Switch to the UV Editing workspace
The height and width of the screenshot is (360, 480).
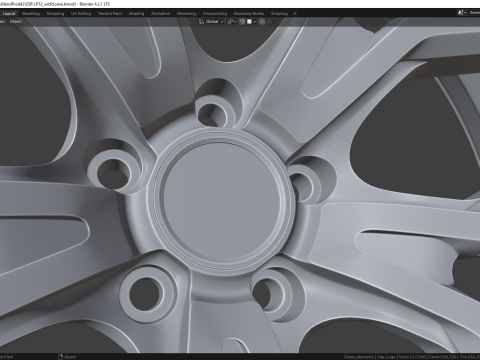tap(81, 14)
